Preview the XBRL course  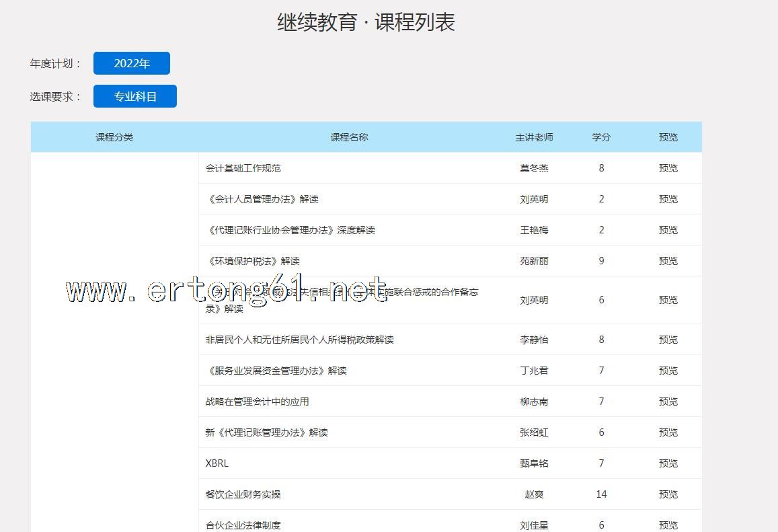tap(668, 463)
